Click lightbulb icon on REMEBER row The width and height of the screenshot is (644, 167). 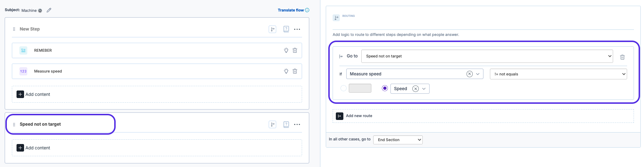286,50
